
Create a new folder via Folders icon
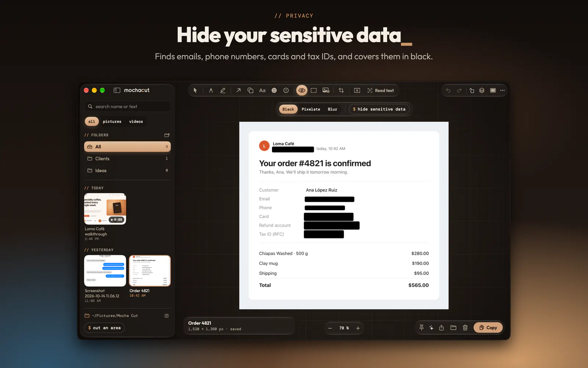click(167, 135)
